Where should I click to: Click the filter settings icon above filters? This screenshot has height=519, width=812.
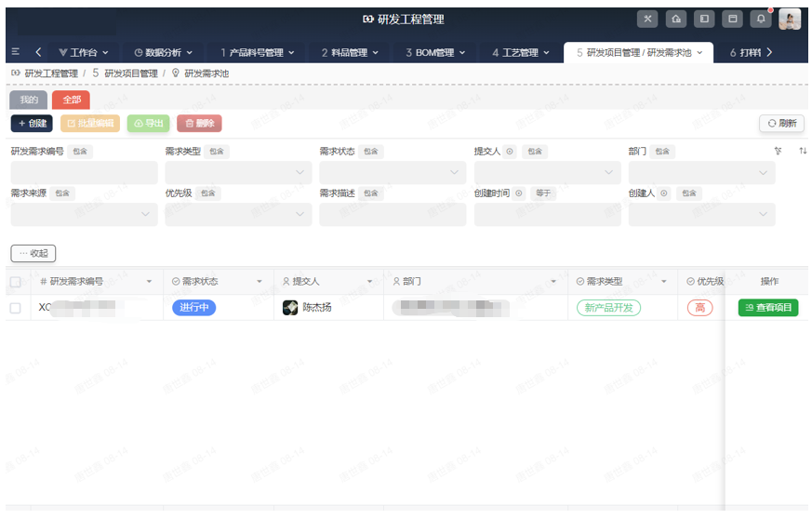click(x=778, y=151)
